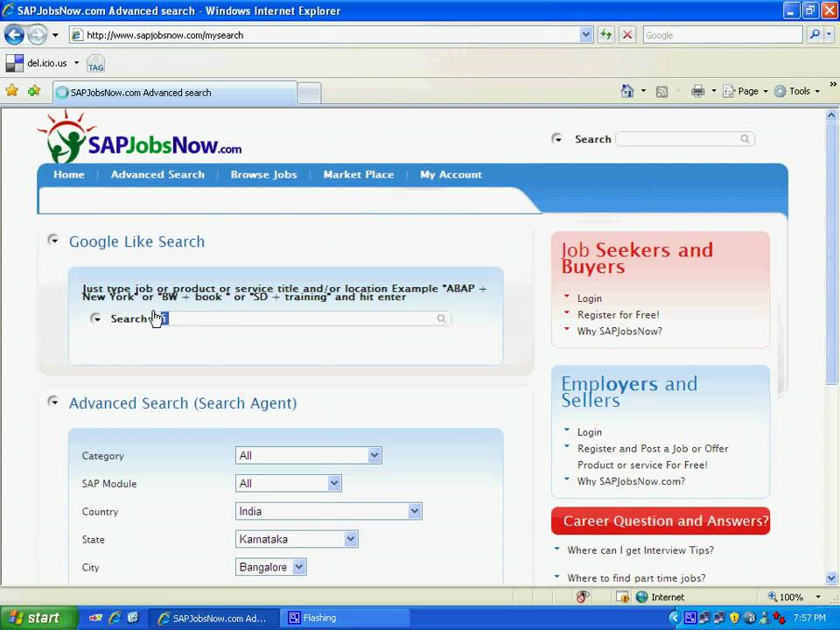840x630 pixels.
Task: Click the Home page icon in command bar
Action: tap(627, 91)
